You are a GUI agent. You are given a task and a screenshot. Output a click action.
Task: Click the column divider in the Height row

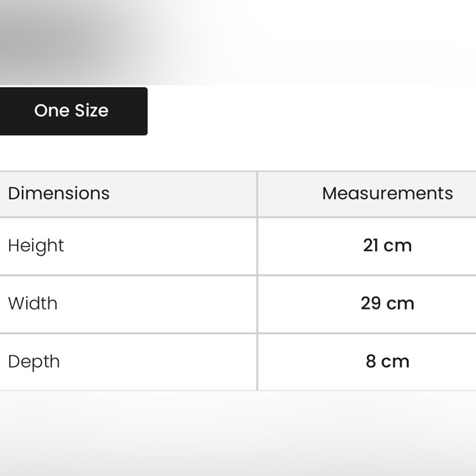coord(258,246)
